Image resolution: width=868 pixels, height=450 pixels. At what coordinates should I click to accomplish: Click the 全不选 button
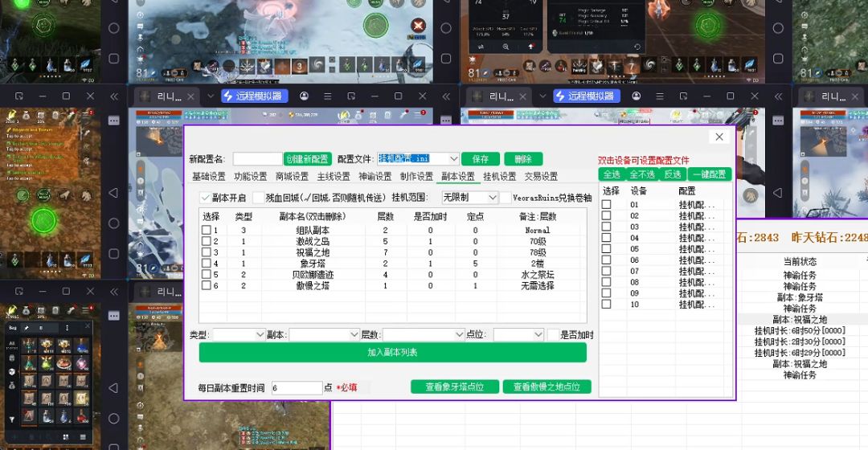coord(642,174)
